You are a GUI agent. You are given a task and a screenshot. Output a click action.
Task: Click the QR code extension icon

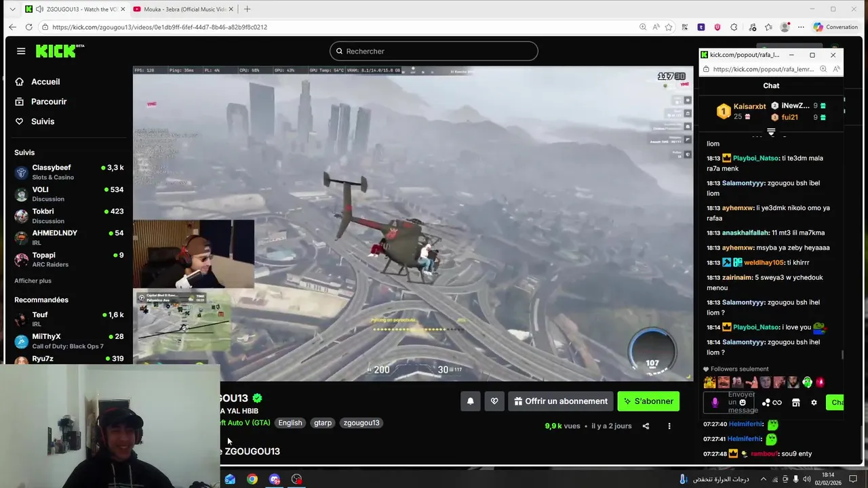(685, 27)
